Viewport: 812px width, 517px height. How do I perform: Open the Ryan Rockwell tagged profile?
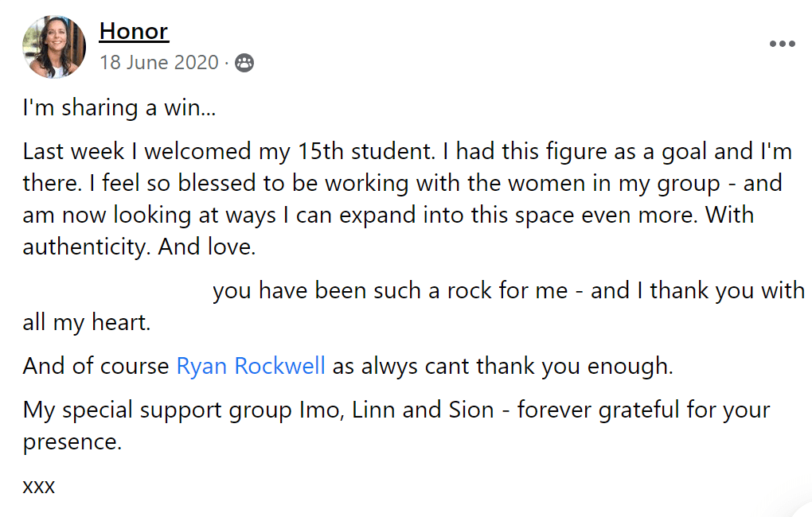tap(251, 366)
